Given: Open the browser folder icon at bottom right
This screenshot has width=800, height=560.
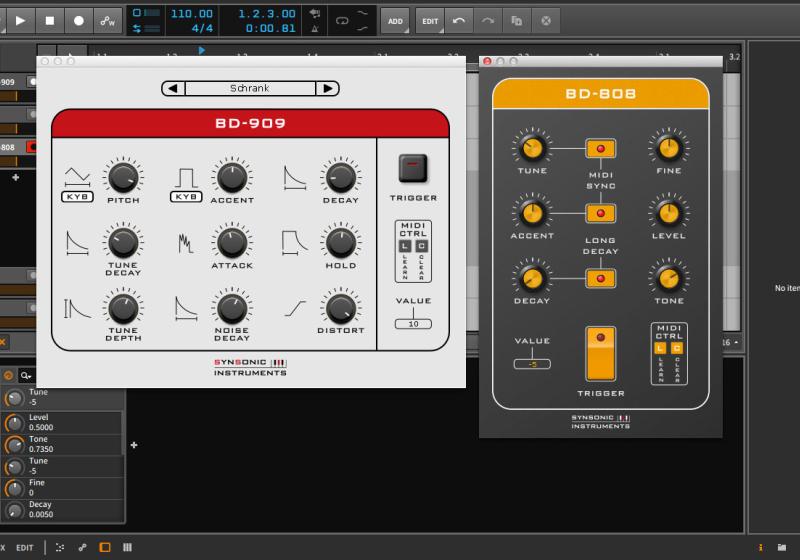Looking at the screenshot, I should pos(782,548).
